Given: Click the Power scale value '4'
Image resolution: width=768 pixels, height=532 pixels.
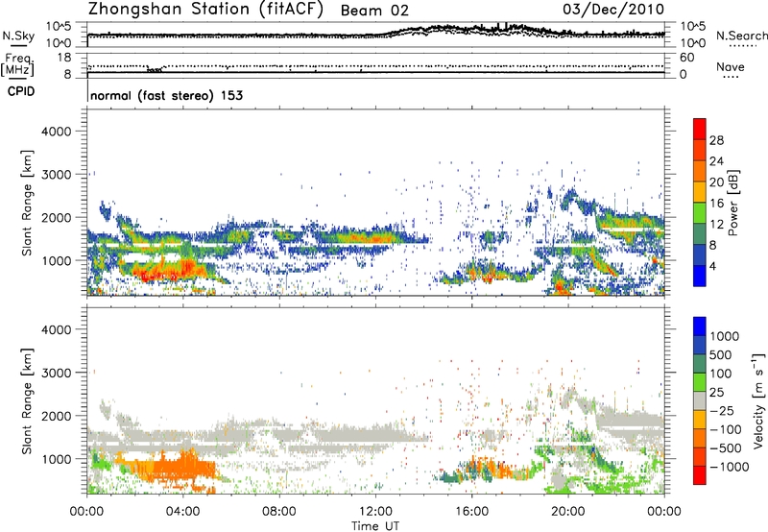Looking at the screenshot, I should point(712,266).
